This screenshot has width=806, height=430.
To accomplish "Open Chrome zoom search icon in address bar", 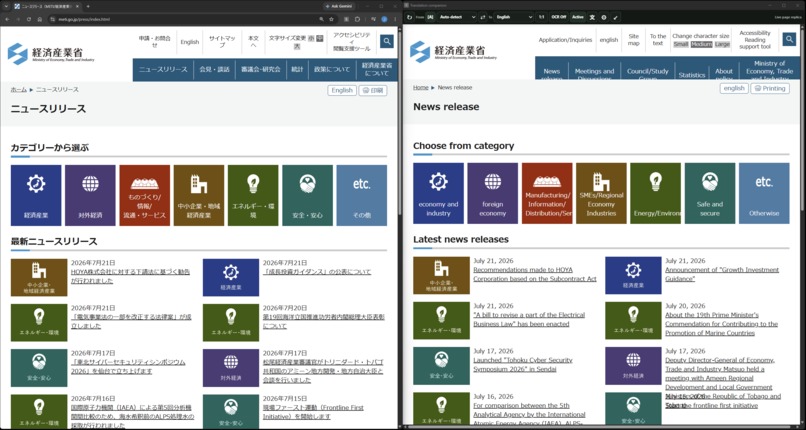I will point(321,19).
